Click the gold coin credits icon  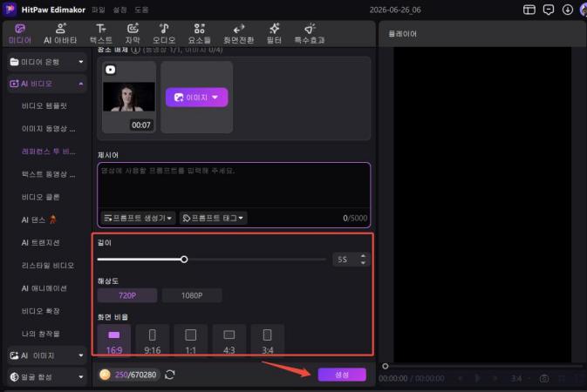point(106,375)
